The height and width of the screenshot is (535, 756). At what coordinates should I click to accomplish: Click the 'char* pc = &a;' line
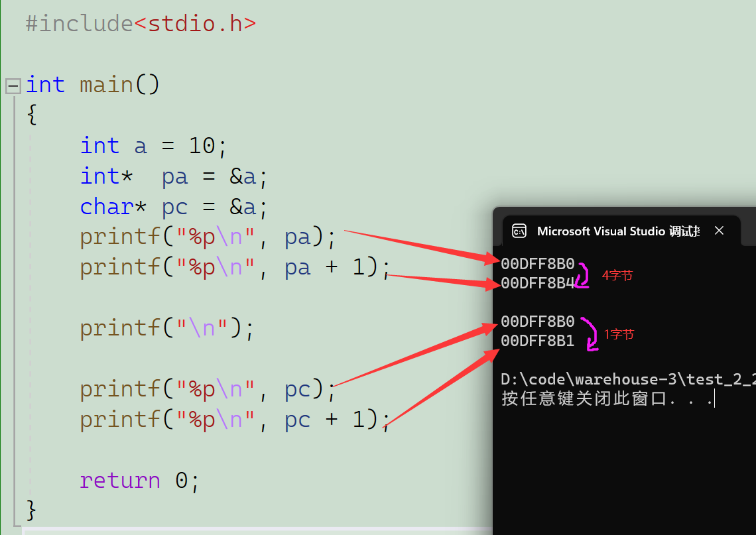tap(173, 208)
